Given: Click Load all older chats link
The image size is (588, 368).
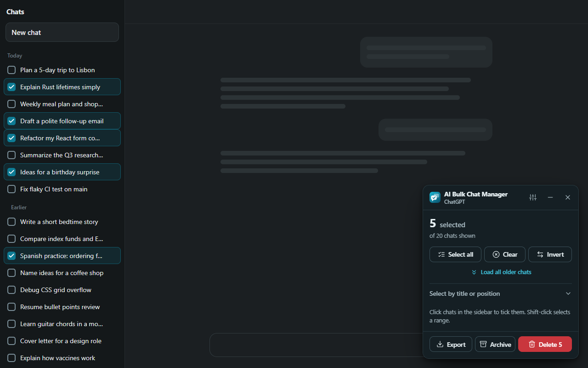Looking at the screenshot, I should tap(501, 272).
